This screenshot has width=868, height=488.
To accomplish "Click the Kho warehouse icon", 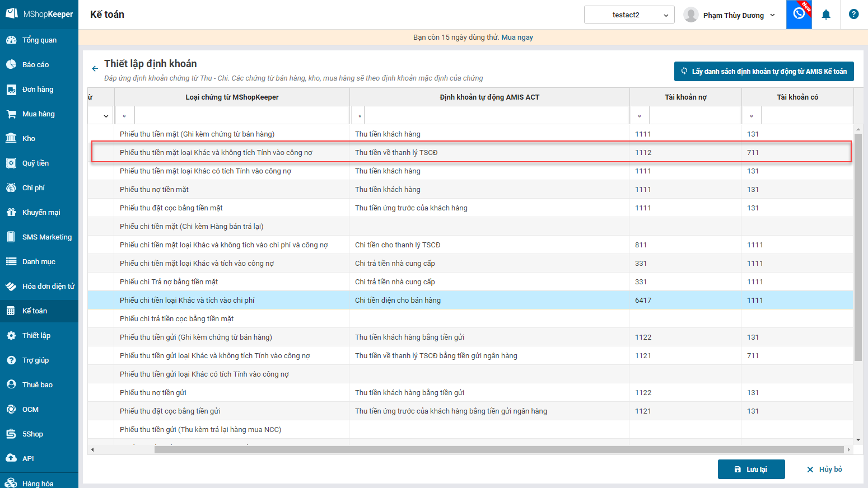I will point(11,138).
